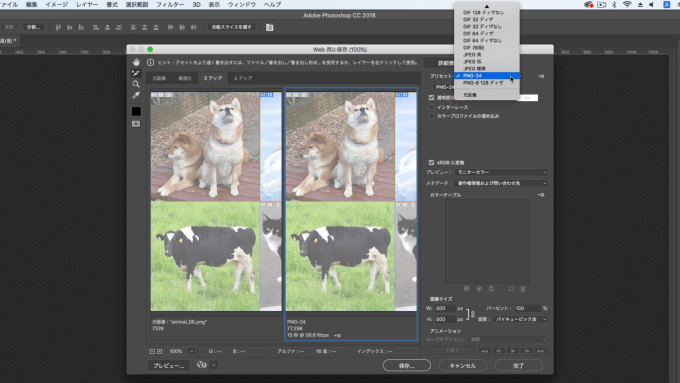Viewport: 680px width, 383px height.
Task: Open the color table flyout menu
Action: pos(541,195)
